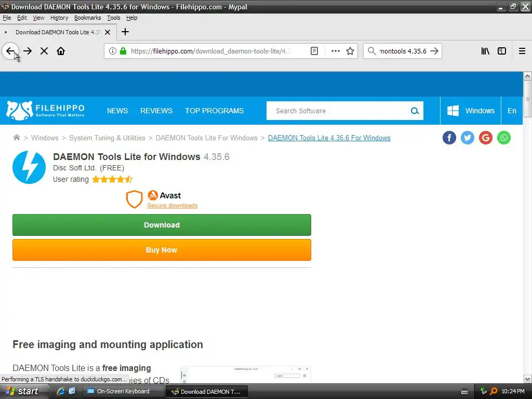
Task: Switch to On-Screen Keyboard taskbar button
Action: 123,391
